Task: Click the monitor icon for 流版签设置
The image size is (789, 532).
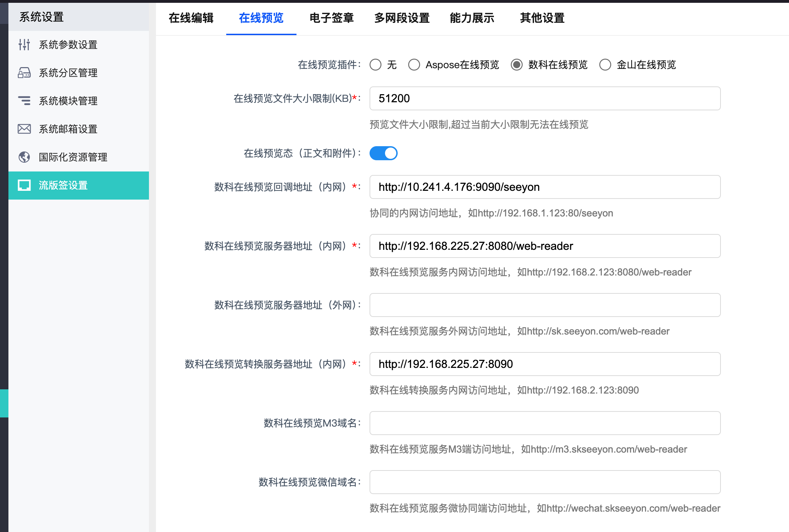Action: click(24, 185)
